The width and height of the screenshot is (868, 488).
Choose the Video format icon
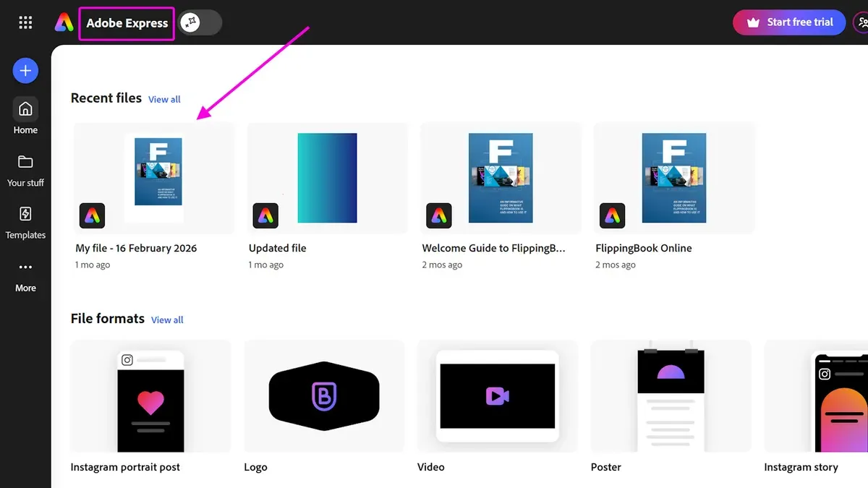point(498,396)
